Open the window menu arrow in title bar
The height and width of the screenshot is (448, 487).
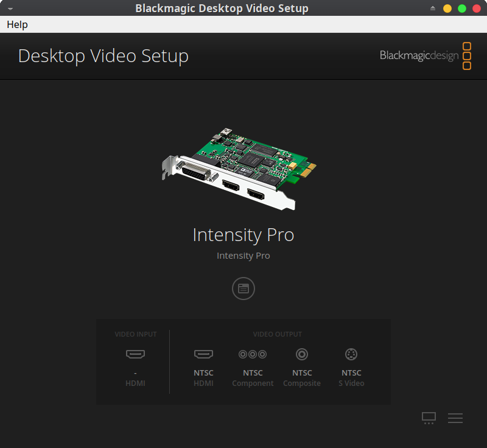tap(10, 9)
